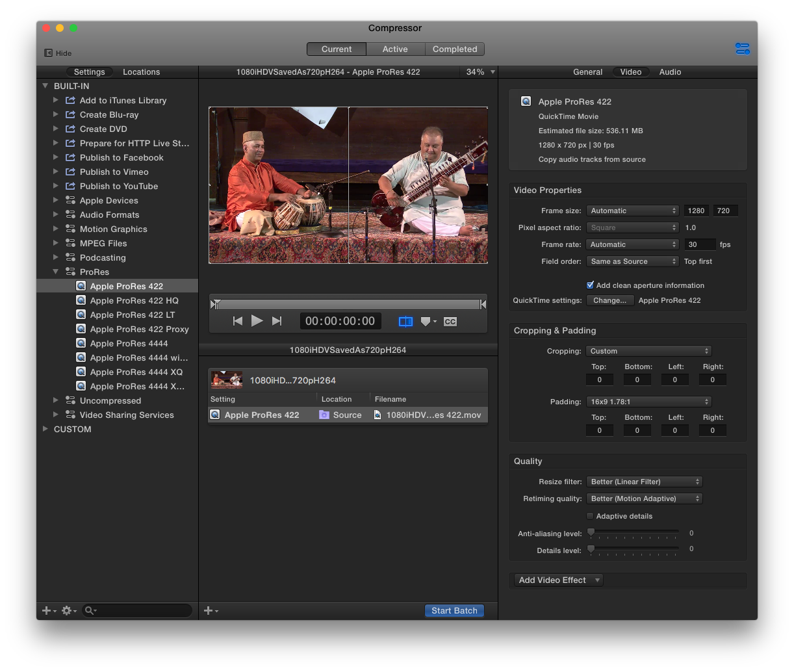
Task: Click the Source location folder icon
Action: point(324,415)
